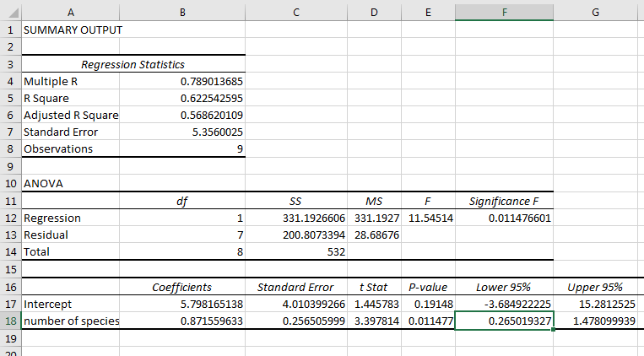Click the select-all corner triangle

pos(14,13)
